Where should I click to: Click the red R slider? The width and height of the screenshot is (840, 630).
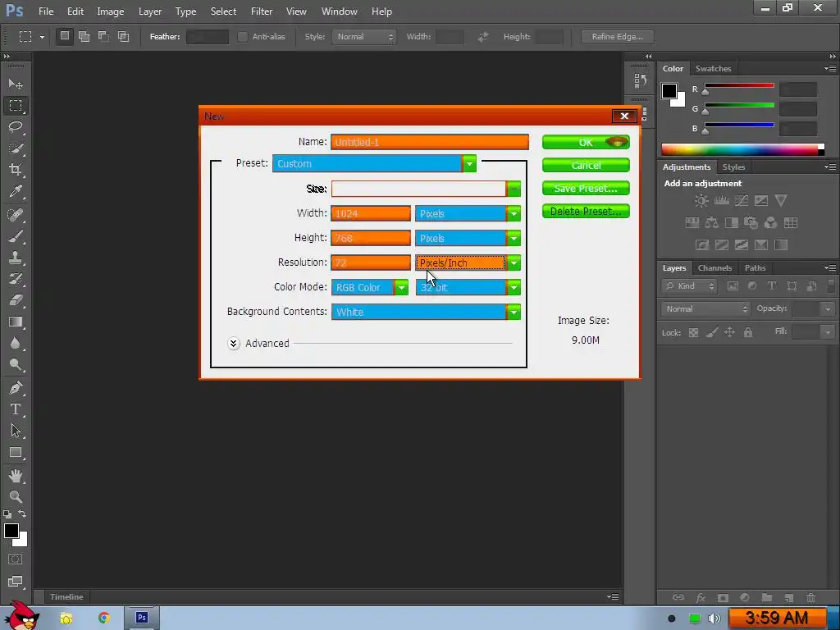click(x=739, y=85)
